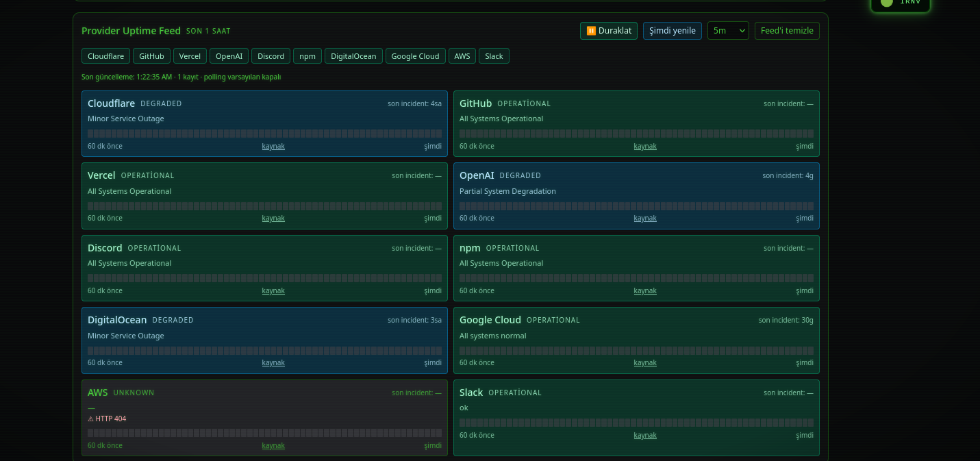Open kaynak link in AWS card
980x461 pixels.
pos(273,445)
